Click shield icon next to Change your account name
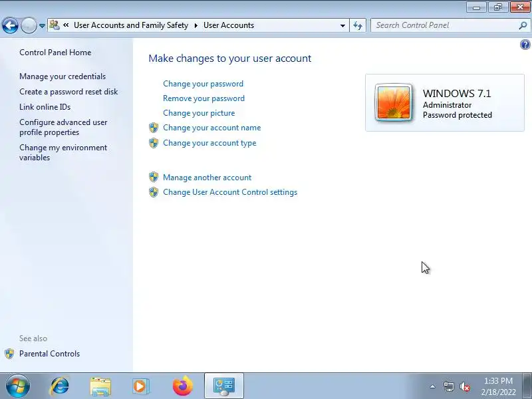The image size is (532, 399). (x=154, y=128)
